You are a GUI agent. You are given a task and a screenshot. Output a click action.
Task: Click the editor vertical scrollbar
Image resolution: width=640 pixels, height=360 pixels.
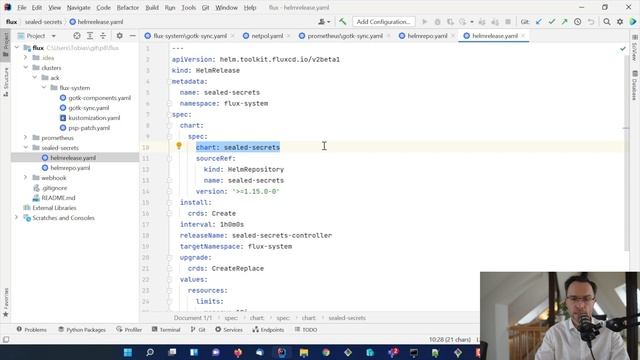(627, 153)
